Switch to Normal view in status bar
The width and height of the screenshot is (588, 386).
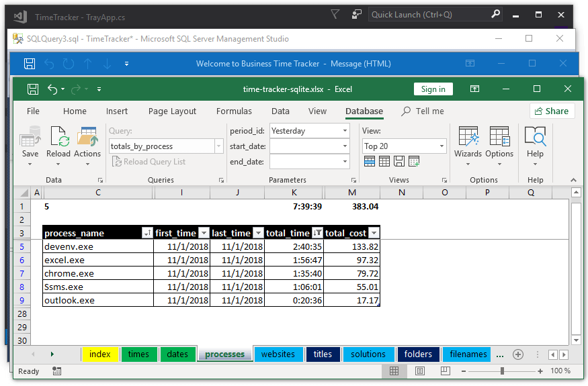click(394, 371)
